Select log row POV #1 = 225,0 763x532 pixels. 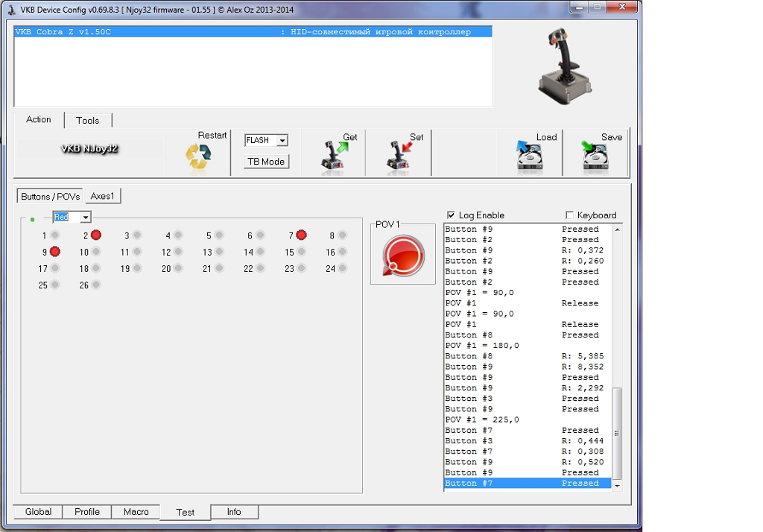[x=528, y=419]
